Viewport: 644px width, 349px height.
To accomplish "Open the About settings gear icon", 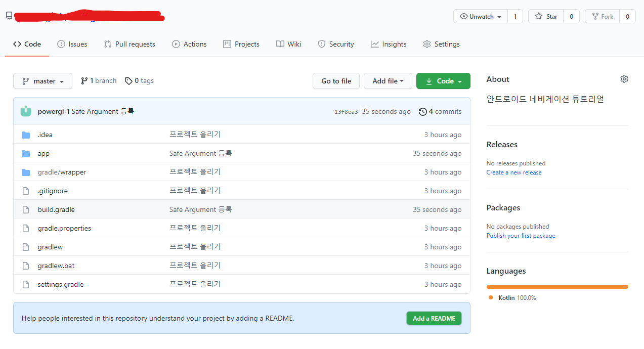I will pos(624,79).
